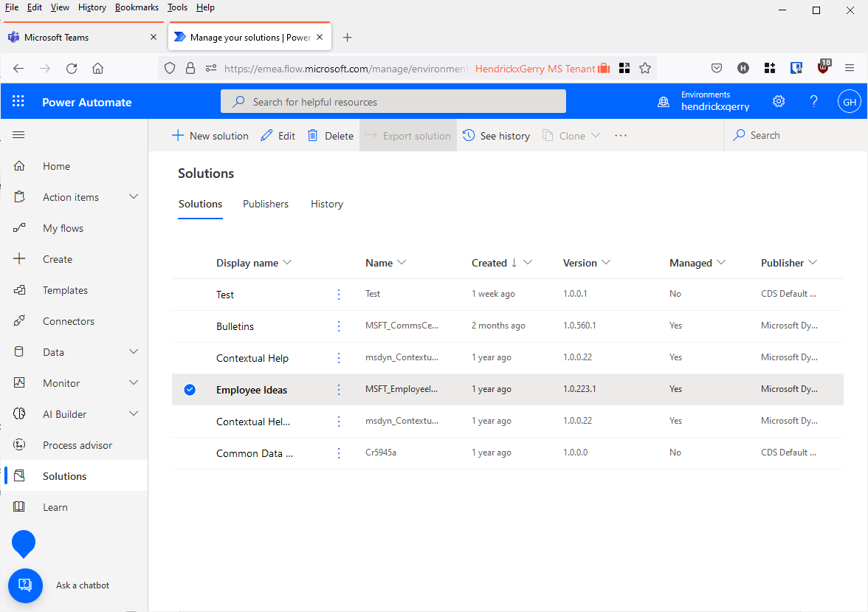This screenshot has width=868, height=612.
Task: Open the app launcher waffle icon
Action: pyautogui.click(x=18, y=102)
